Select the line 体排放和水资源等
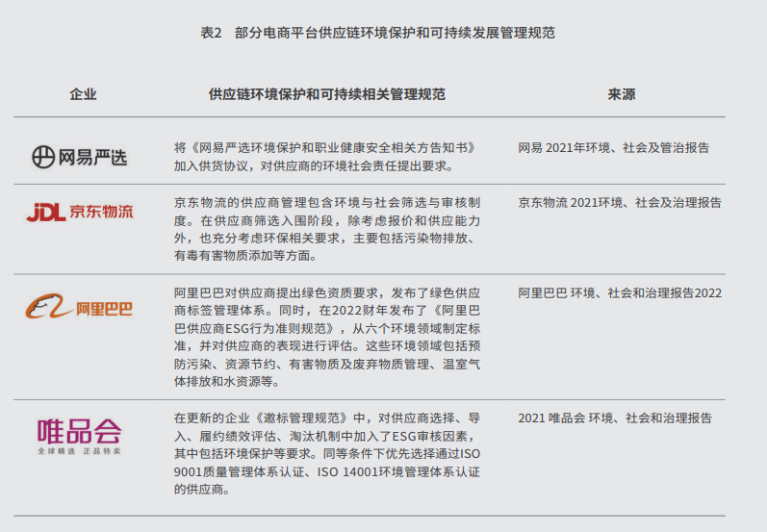 227,381
